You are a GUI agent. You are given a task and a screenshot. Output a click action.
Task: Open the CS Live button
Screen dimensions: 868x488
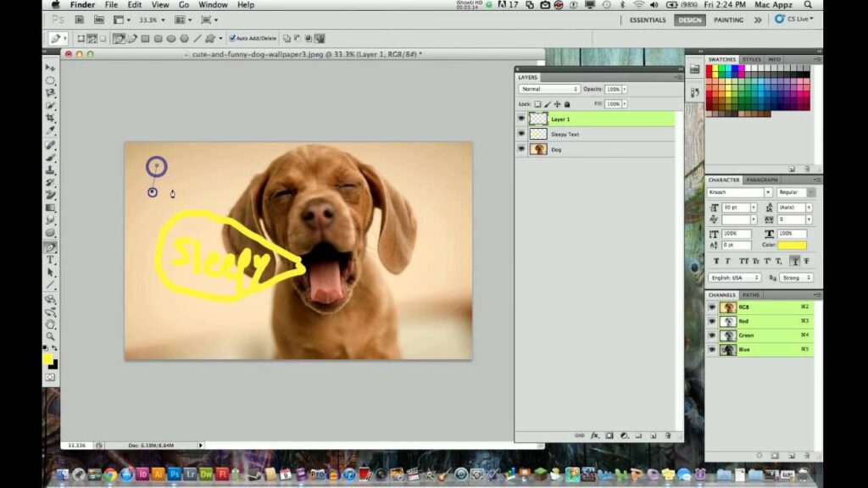[794, 19]
